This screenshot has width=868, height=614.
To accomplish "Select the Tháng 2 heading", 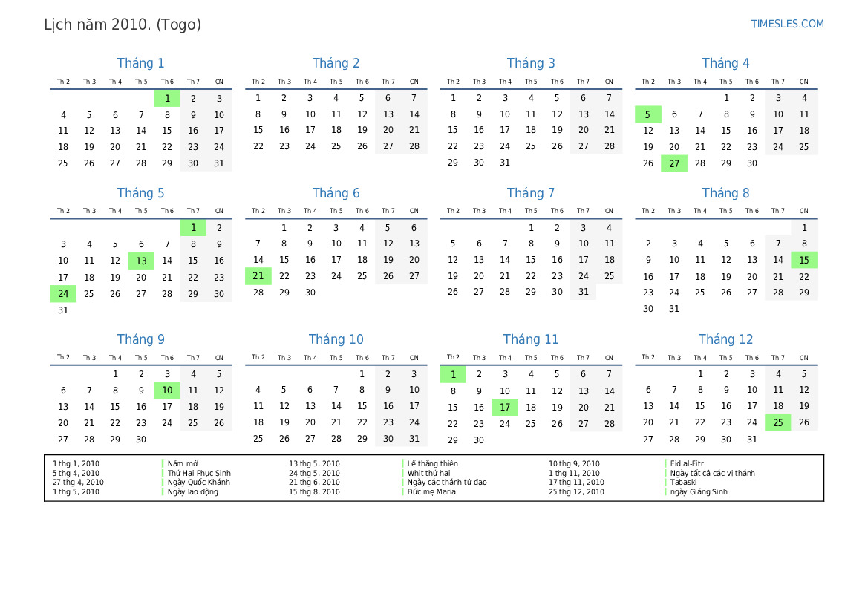I will click(336, 63).
